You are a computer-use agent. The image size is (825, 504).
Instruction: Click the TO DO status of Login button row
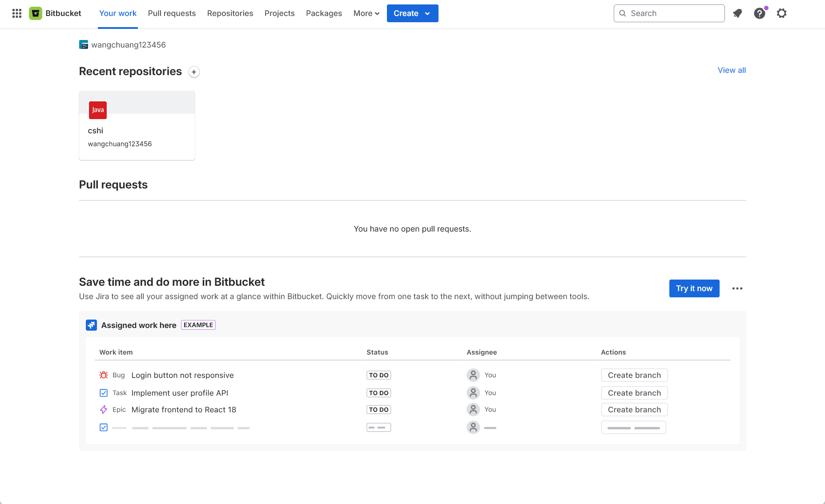pyautogui.click(x=379, y=375)
